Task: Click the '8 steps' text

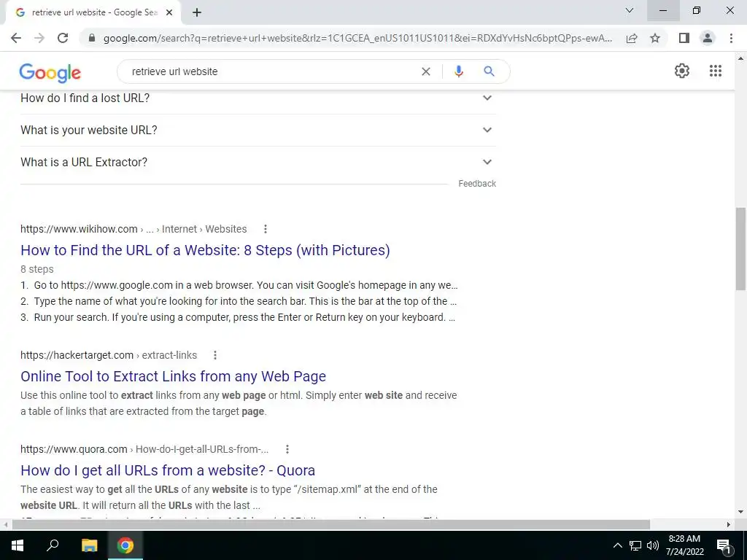Action: (x=37, y=269)
